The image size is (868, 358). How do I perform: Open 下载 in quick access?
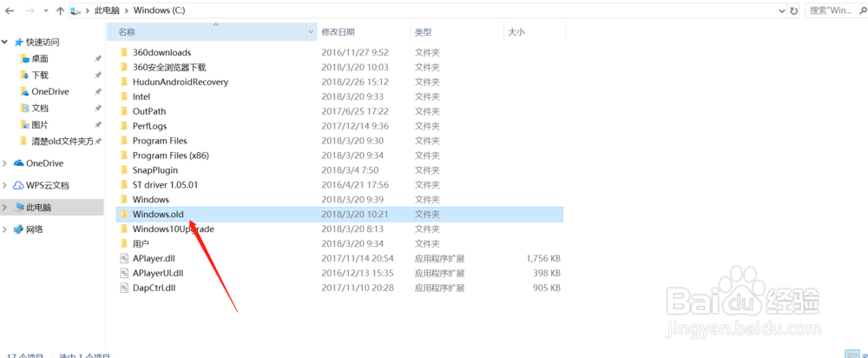point(40,75)
